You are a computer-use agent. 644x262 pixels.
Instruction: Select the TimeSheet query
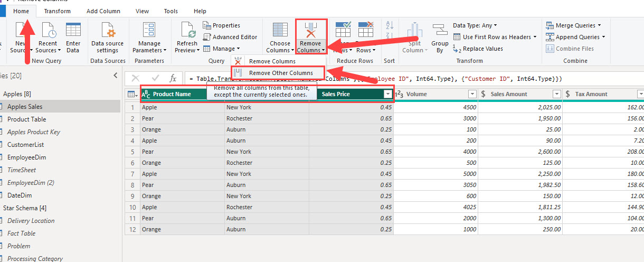pos(22,170)
